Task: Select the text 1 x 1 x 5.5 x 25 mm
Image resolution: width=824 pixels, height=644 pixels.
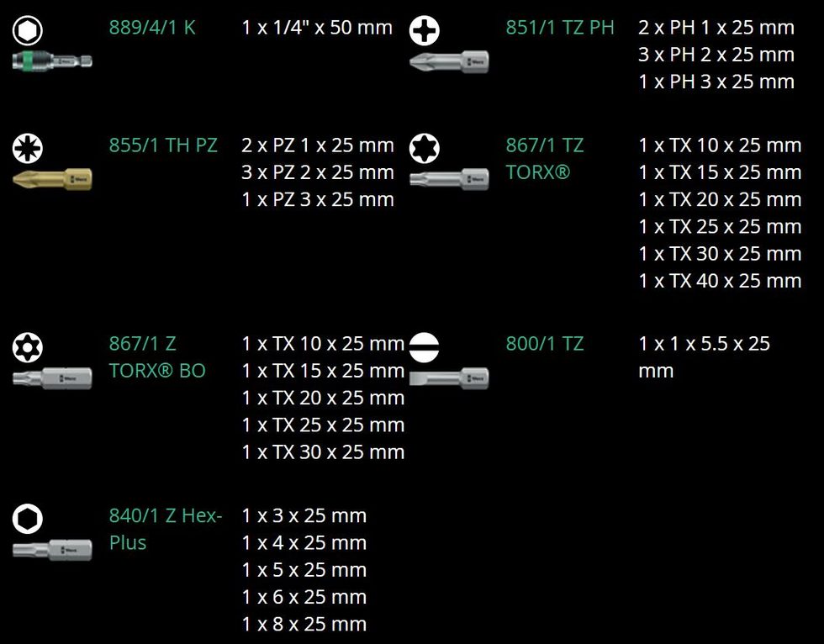Action: pyautogui.click(x=705, y=357)
